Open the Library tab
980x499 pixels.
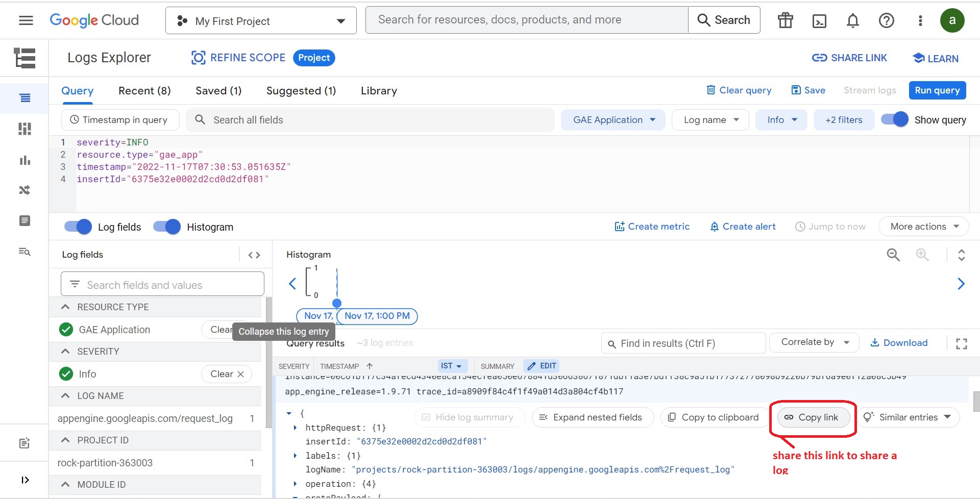pyautogui.click(x=378, y=90)
